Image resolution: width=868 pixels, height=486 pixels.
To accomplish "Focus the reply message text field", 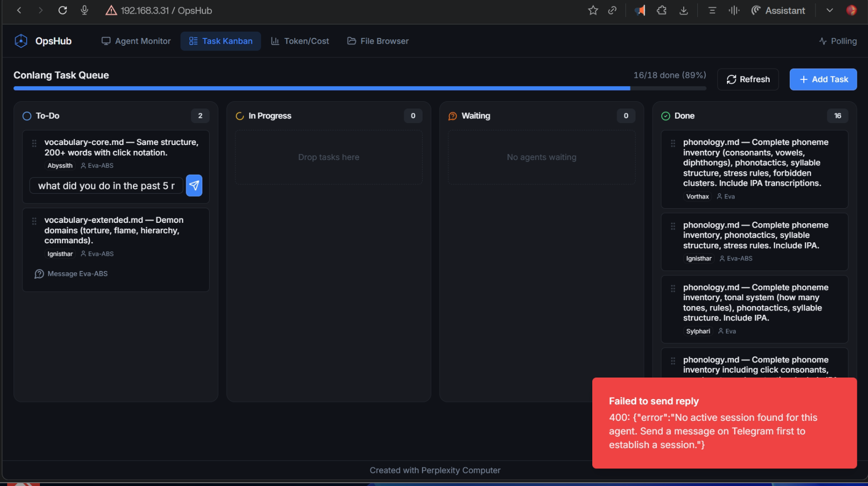I will [x=106, y=186].
